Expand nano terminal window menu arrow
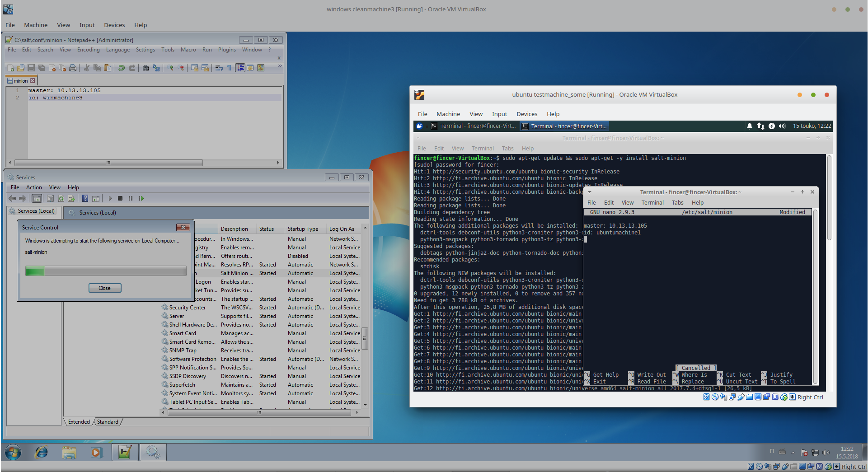 pos(590,192)
